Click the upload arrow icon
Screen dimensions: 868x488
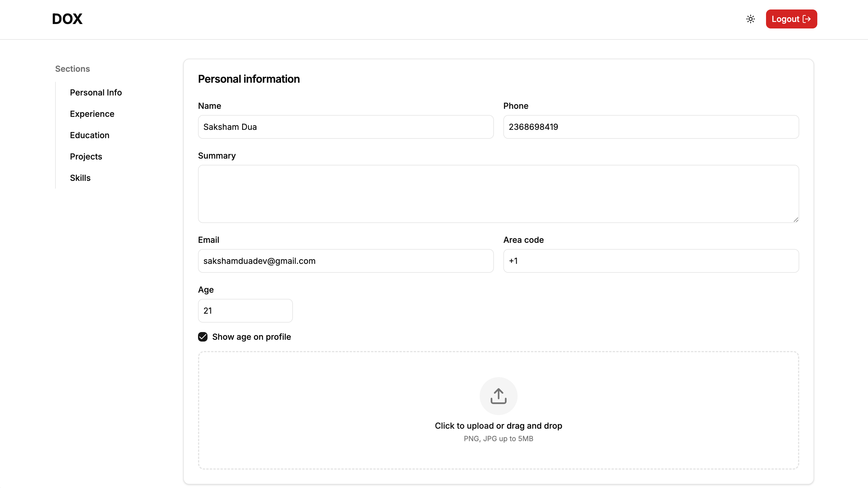pyautogui.click(x=498, y=396)
